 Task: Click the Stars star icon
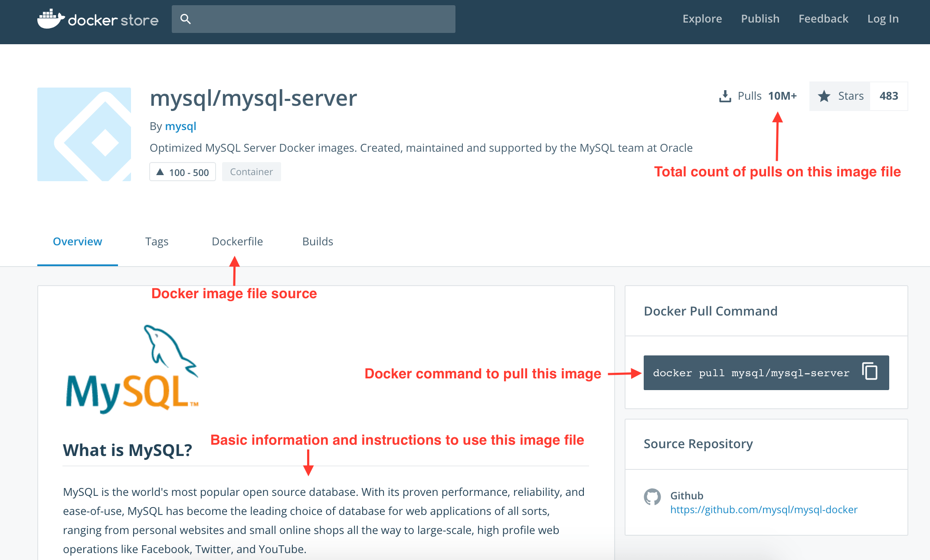[824, 96]
